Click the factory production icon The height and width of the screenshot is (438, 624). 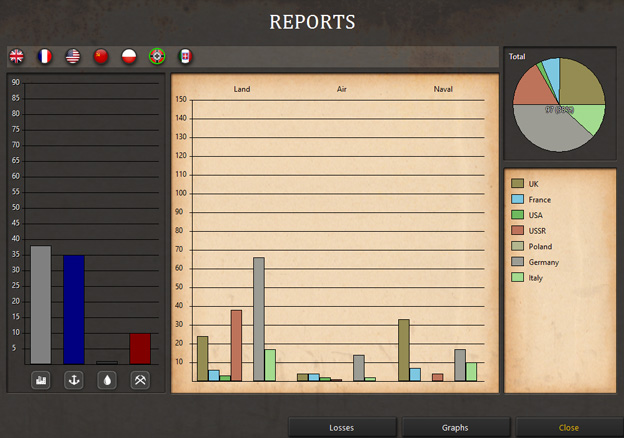pos(41,380)
